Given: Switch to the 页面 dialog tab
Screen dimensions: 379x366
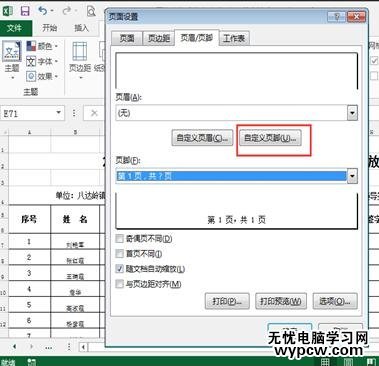Looking at the screenshot, I should click(127, 38).
